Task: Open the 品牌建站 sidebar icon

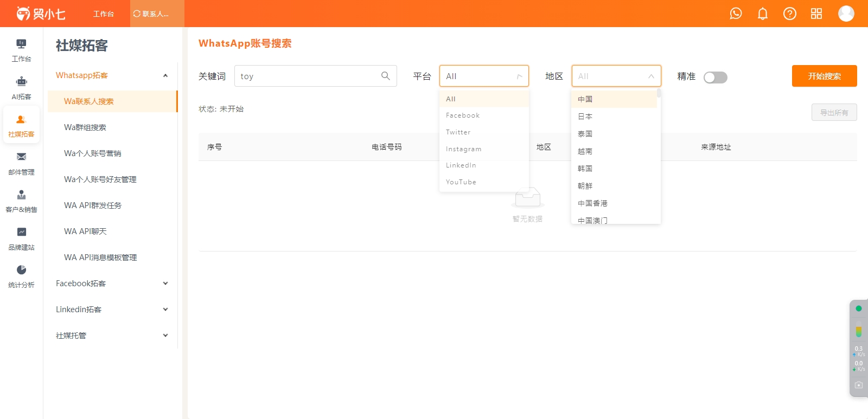Action: [21, 239]
